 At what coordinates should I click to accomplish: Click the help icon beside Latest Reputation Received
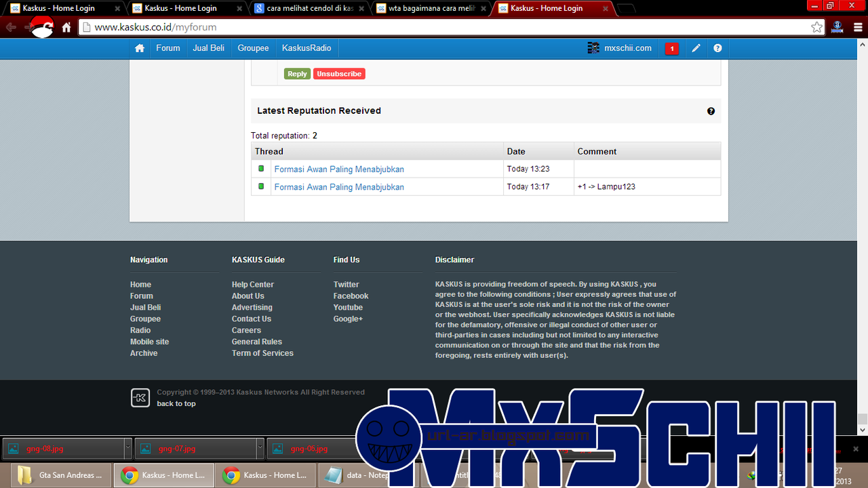pos(711,111)
